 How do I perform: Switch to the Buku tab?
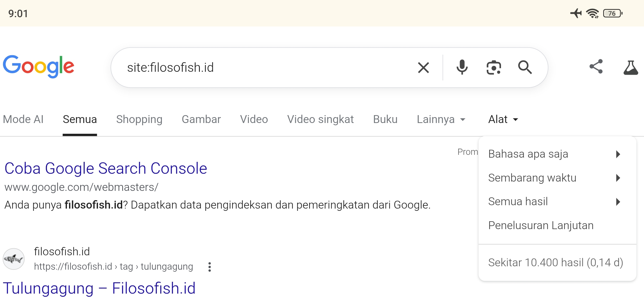tap(385, 119)
